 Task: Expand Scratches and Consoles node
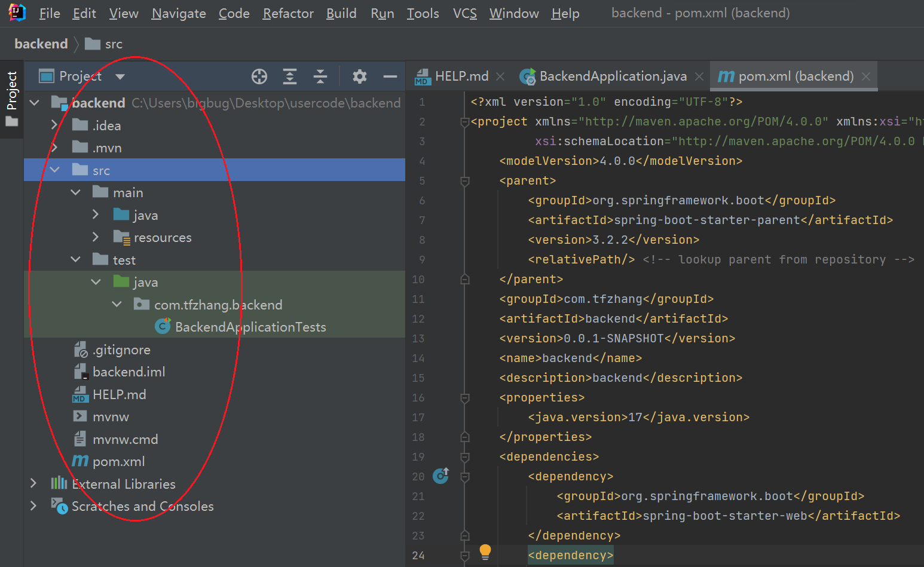pos(33,506)
